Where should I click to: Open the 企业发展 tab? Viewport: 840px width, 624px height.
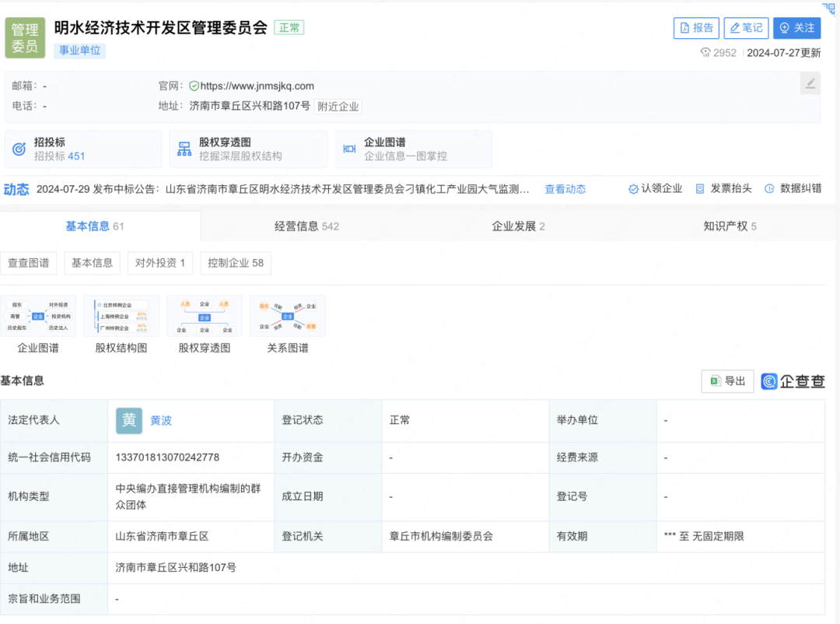(x=518, y=226)
